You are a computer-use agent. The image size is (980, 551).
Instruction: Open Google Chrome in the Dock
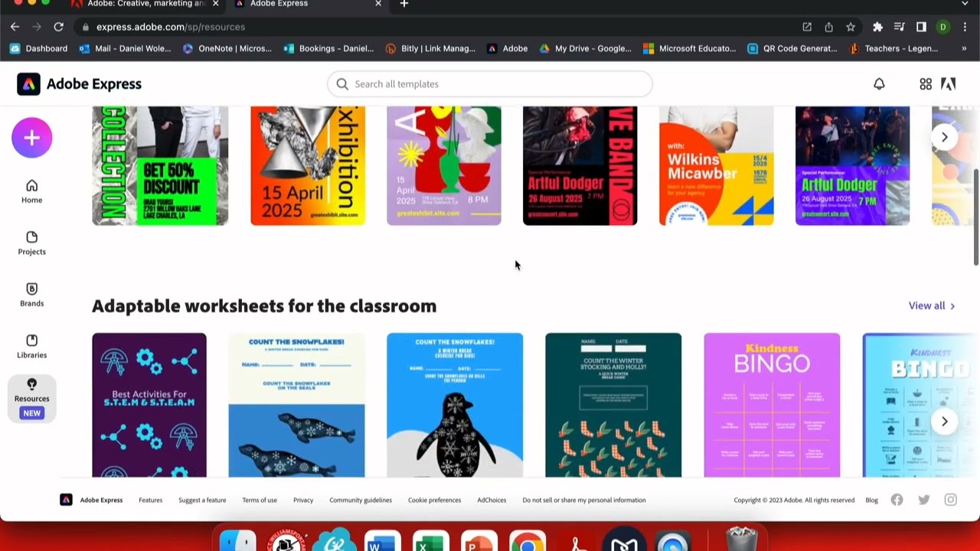(527, 542)
